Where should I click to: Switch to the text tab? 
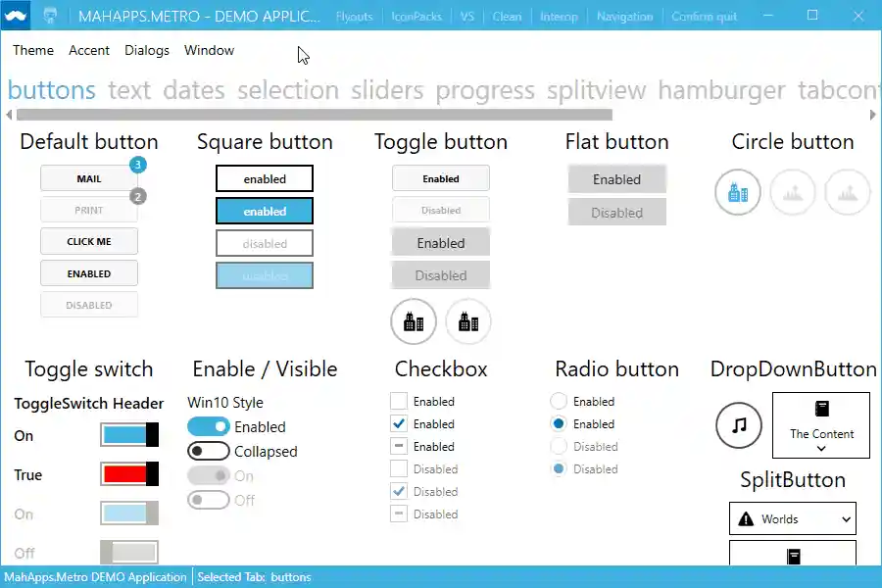click(129, 90)
